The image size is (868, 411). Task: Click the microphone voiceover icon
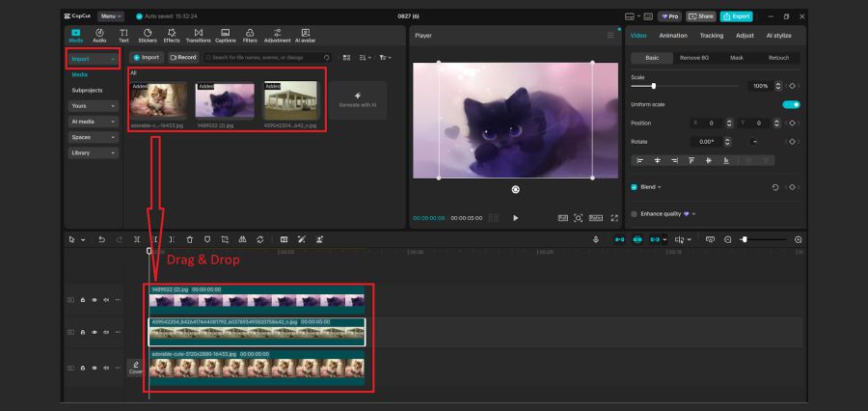[x=595, y=238]
